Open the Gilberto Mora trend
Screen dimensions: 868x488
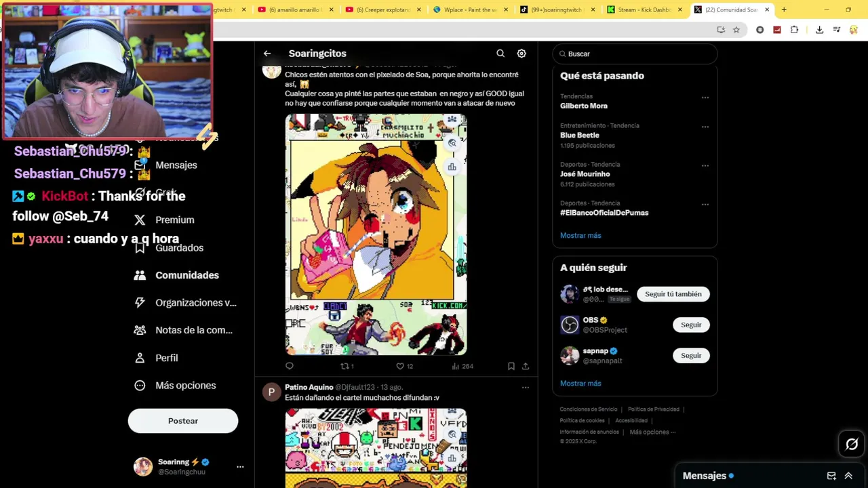click(x=584, y=106)
